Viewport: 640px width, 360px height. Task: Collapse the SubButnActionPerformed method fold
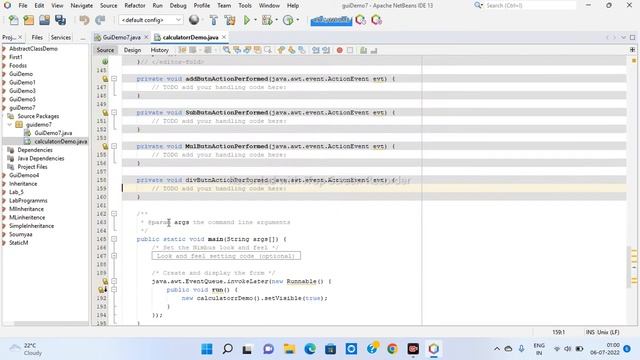[x=114, y=112]
